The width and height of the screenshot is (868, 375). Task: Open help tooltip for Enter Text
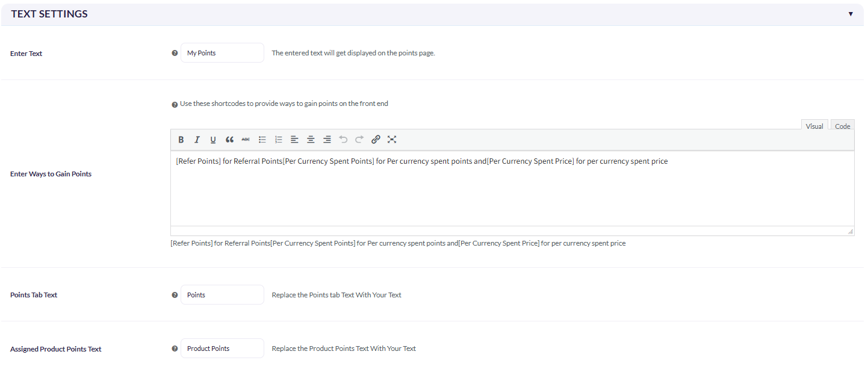[175, 53]
